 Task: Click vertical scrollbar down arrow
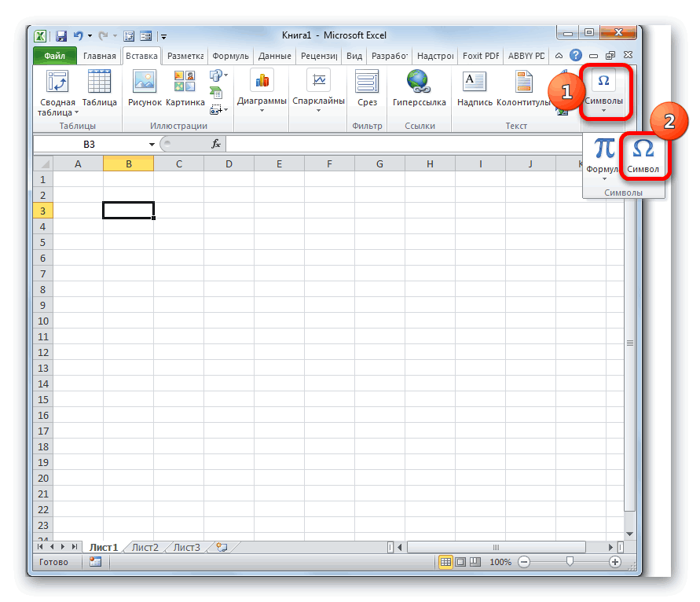tap(629, 534)
